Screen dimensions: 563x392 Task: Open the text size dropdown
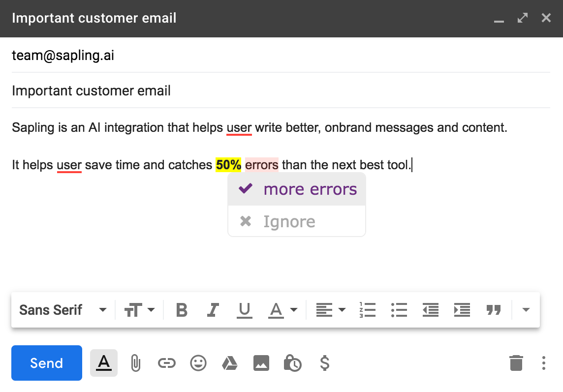[x=139, y=310]
